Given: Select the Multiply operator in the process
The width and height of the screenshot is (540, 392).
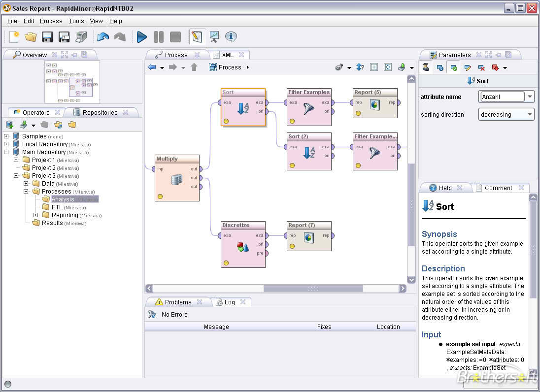Looking at the screenshot, I should point(177,178).
